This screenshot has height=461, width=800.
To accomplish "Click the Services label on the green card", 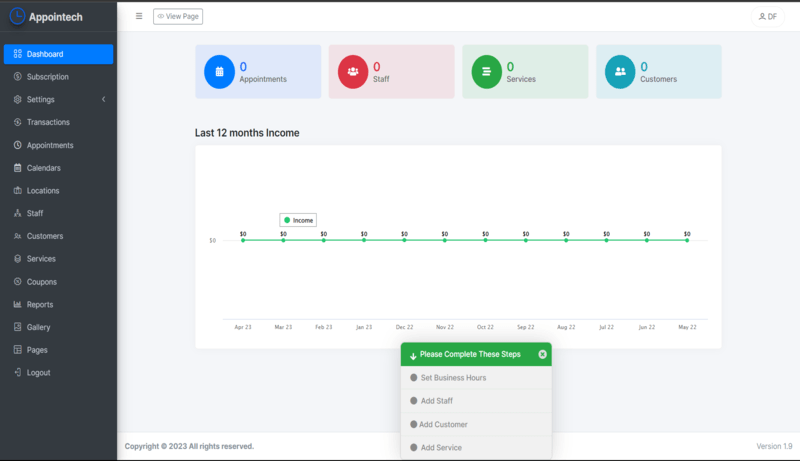I will tap(521, 79).
